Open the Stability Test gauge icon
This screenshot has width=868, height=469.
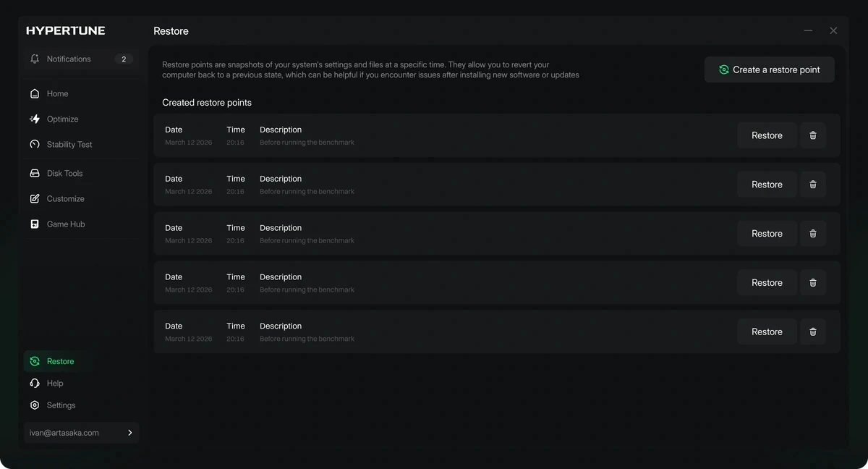35,144
